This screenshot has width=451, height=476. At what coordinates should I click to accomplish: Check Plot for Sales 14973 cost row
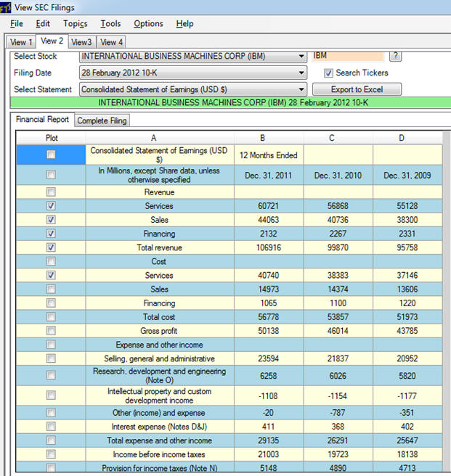coord(51,289)
